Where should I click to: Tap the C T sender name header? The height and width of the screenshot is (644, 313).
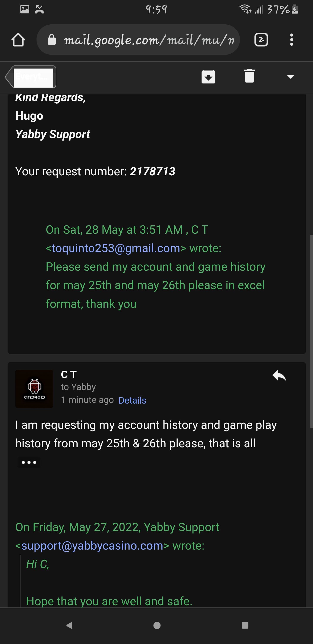[x=69, y=374]
